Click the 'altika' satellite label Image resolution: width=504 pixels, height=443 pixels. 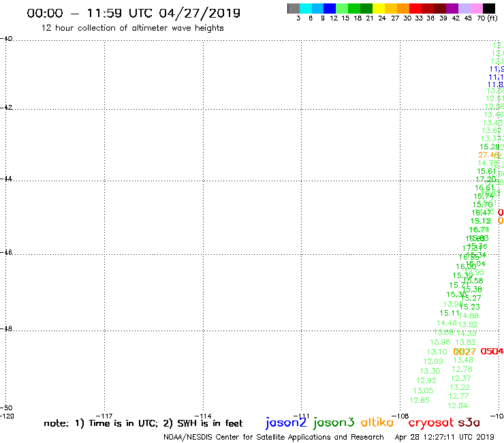tap(377, 422)
